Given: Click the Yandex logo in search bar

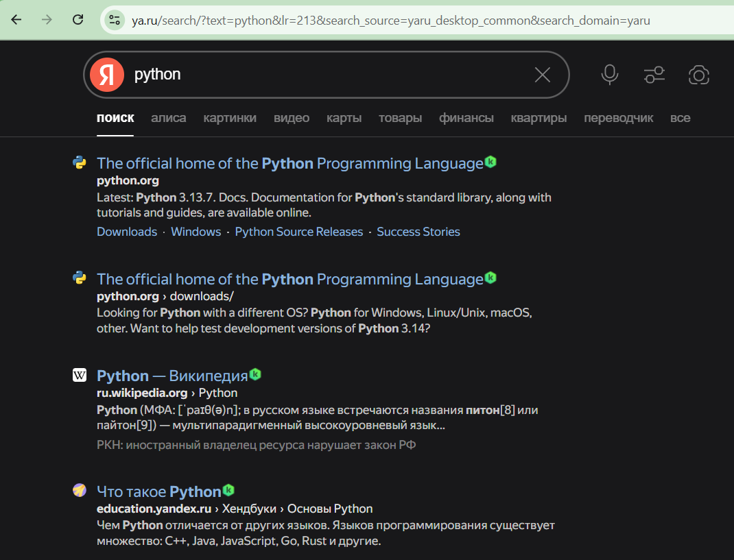Looking at the screenshot, I should [107, 75].
